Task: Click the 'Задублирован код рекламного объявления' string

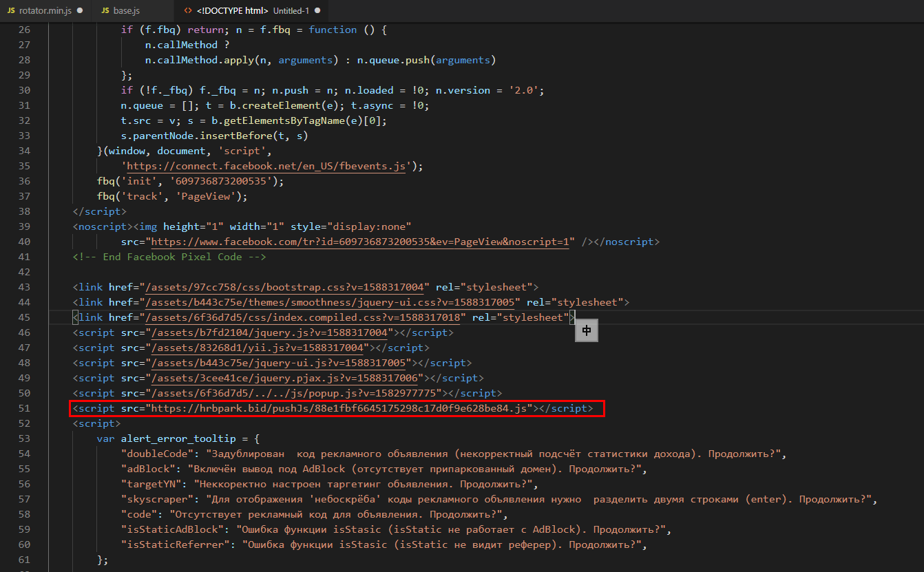Action: point(492,454)
